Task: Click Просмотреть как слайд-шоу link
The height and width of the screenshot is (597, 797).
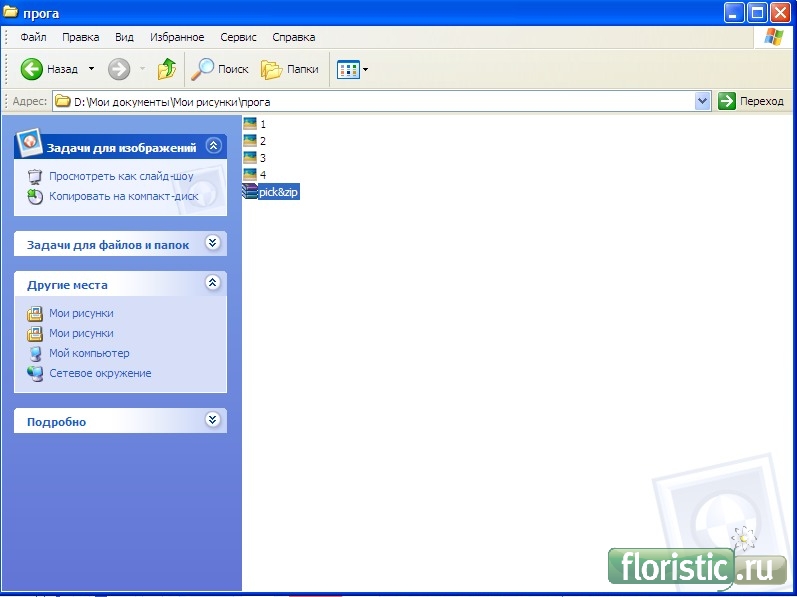Action: (x=121, y=176)
